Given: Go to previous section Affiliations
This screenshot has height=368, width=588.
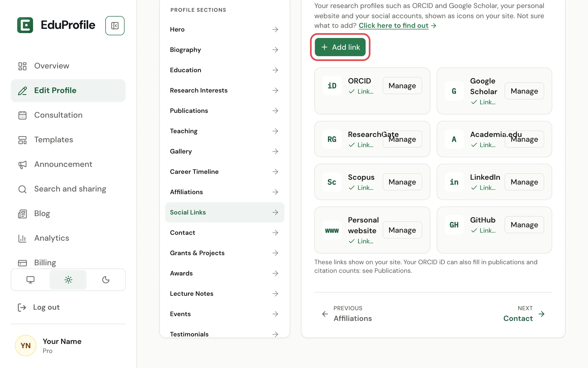Looking at the screenshot, I should (x=347, y=313).
